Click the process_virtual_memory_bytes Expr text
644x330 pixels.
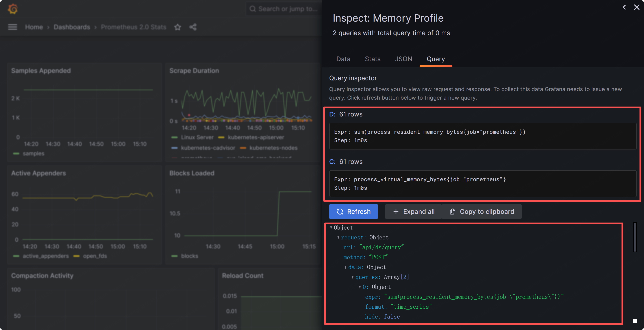[420, 180]
